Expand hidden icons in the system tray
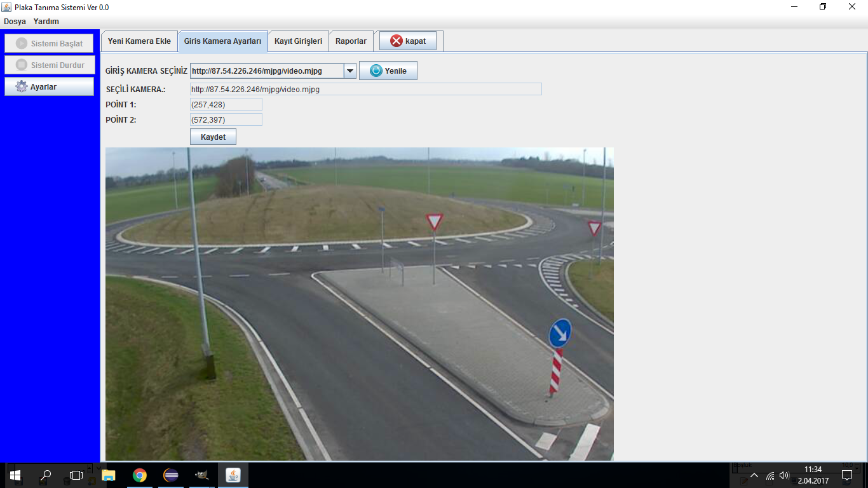 coord(754,475)
